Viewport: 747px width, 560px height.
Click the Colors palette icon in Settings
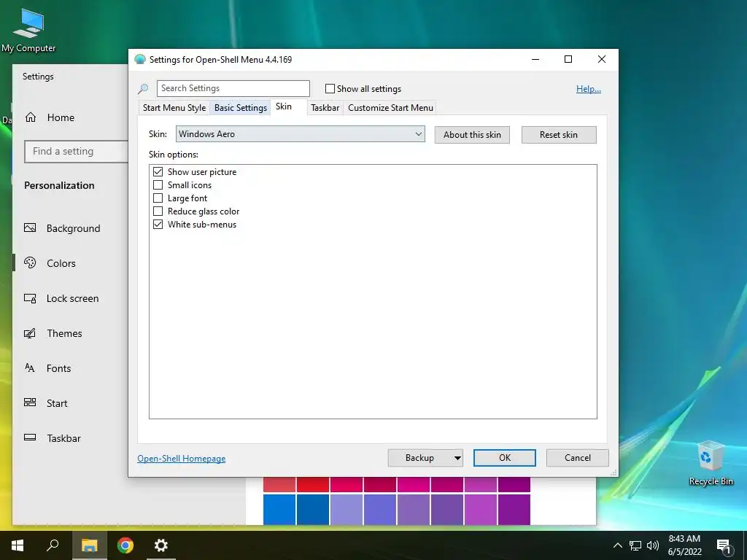click(30, 262)
